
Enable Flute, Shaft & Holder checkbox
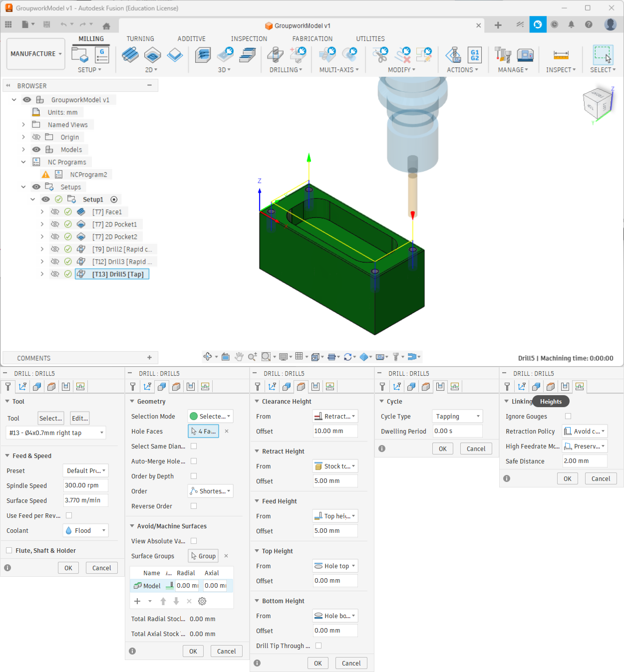[x=9, y=550]
